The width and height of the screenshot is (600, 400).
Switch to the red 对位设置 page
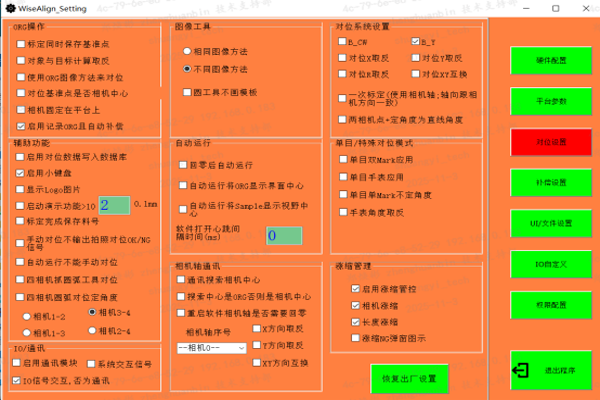tap(551, 141)
